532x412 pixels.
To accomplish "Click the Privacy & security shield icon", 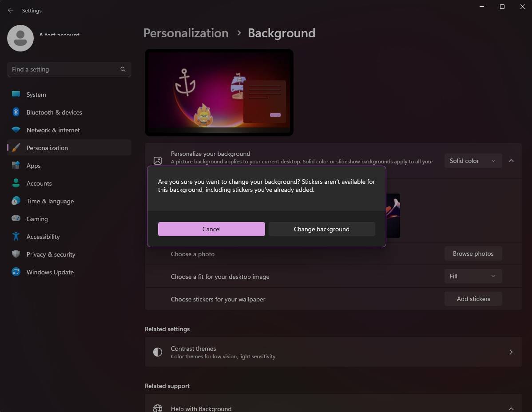I will 16,254.
